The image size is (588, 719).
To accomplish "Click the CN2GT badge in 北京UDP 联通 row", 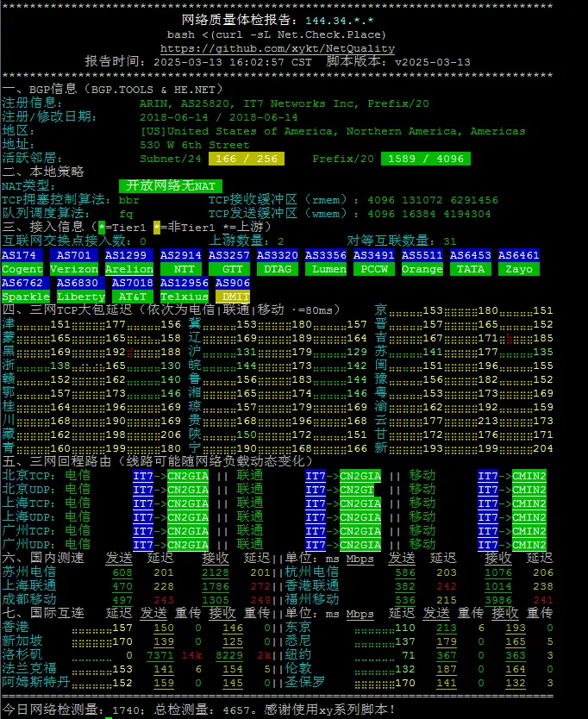I will tap(357, 490).
